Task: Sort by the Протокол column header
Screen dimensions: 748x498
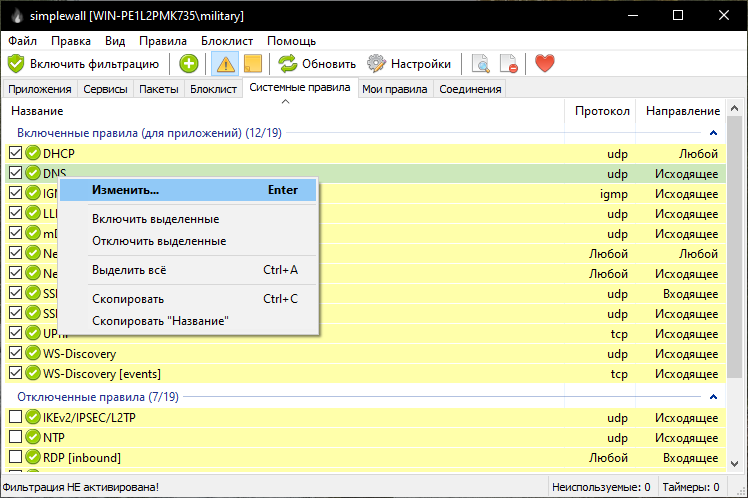Action: click(602, 111)
